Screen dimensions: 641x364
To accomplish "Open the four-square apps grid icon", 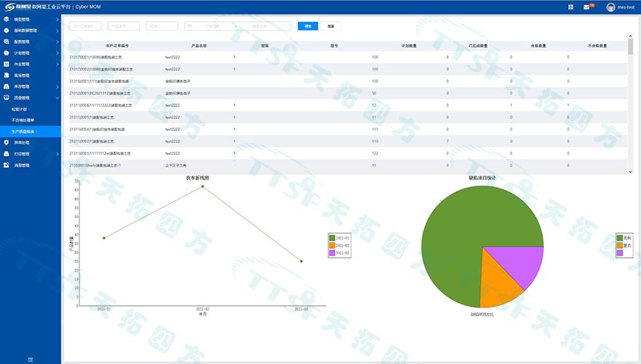I will click(x=571, y=7).
